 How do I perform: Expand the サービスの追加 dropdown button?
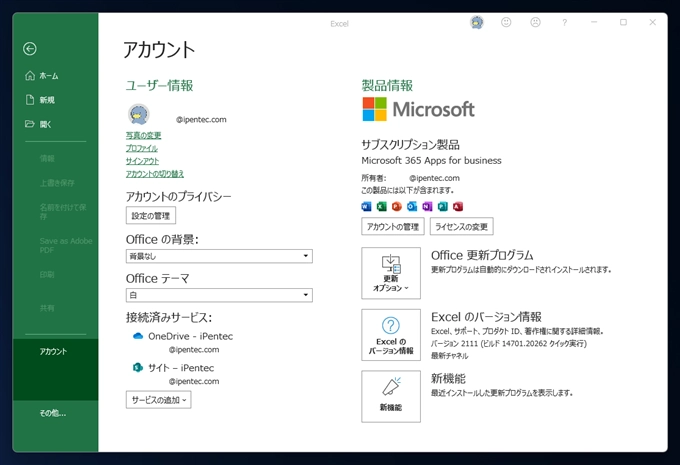(159, 400)
